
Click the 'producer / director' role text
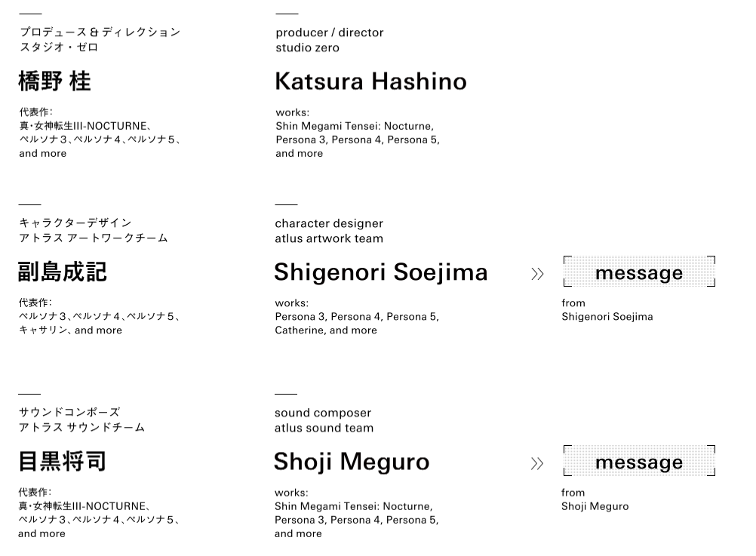point(329,32)
